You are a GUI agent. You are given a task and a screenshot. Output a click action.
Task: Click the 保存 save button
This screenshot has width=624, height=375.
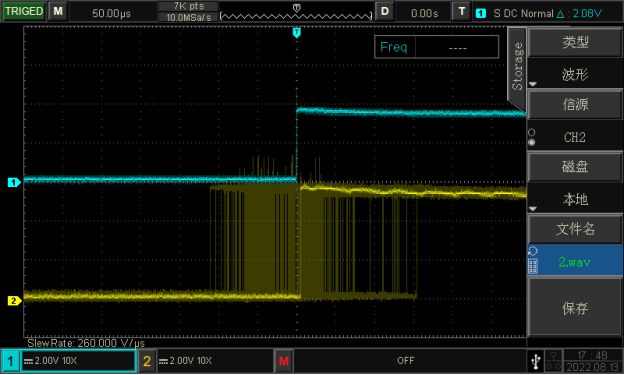tap(575, 308)
